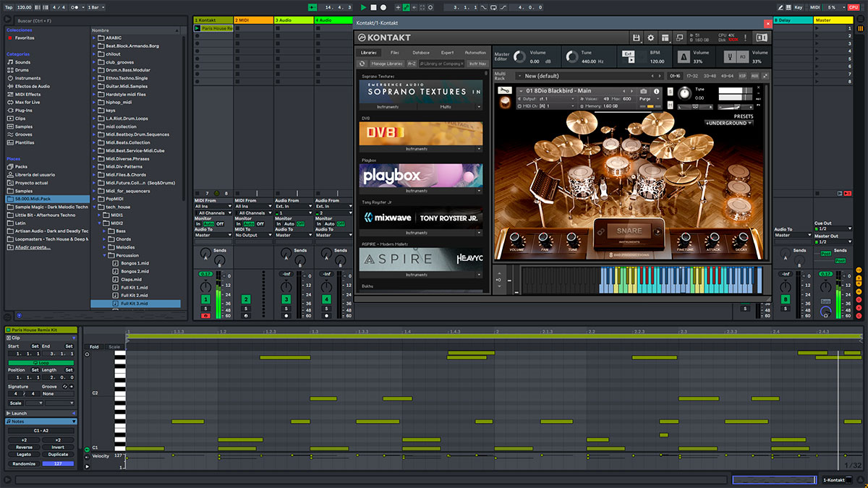Toggle the Fold button in note editor

click(x=94, y=347)
